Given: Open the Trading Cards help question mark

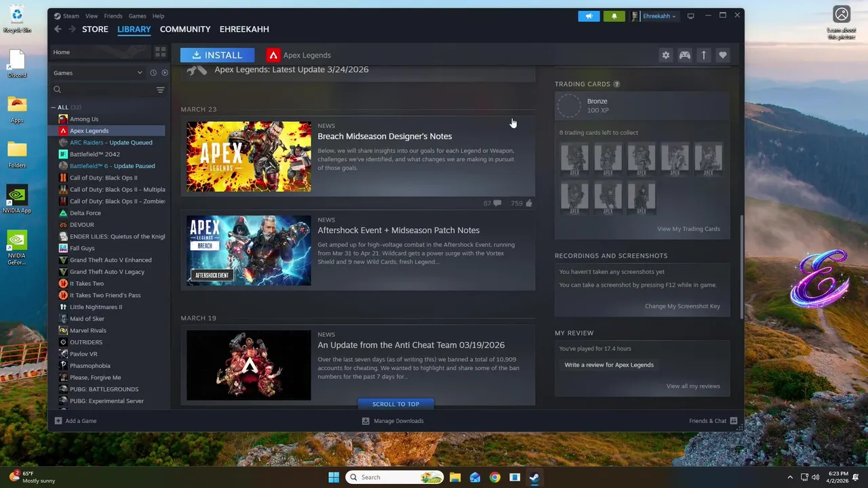Looking at the screenshot, I should pyautogui.click(x=616, y=84).
